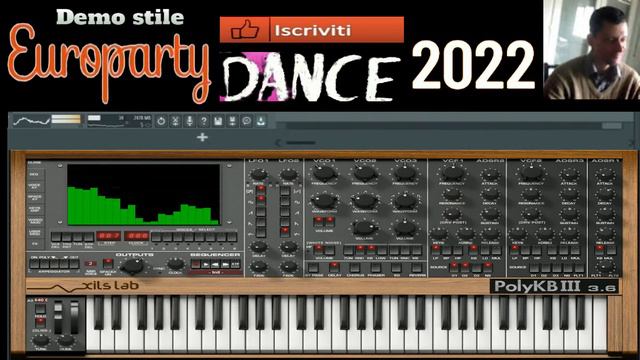Open the USER MOD tab in left panel
Viewport: 640px width, 360px height.
[x=34, y=232]
